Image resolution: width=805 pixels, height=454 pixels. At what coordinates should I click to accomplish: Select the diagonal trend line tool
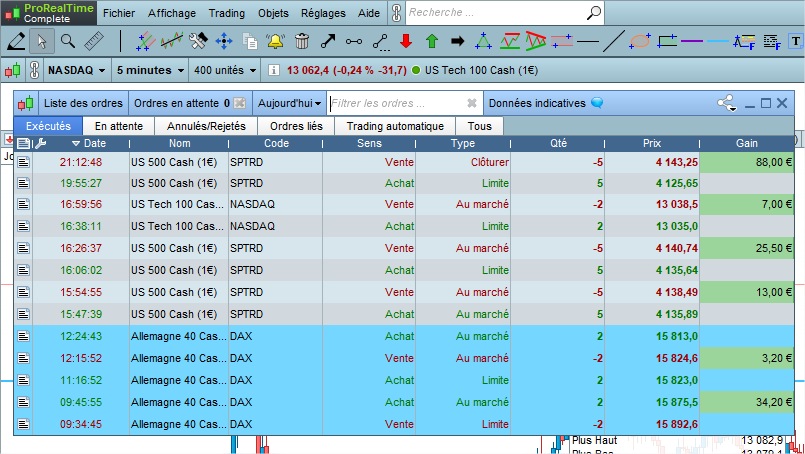(x=614, y=41)
